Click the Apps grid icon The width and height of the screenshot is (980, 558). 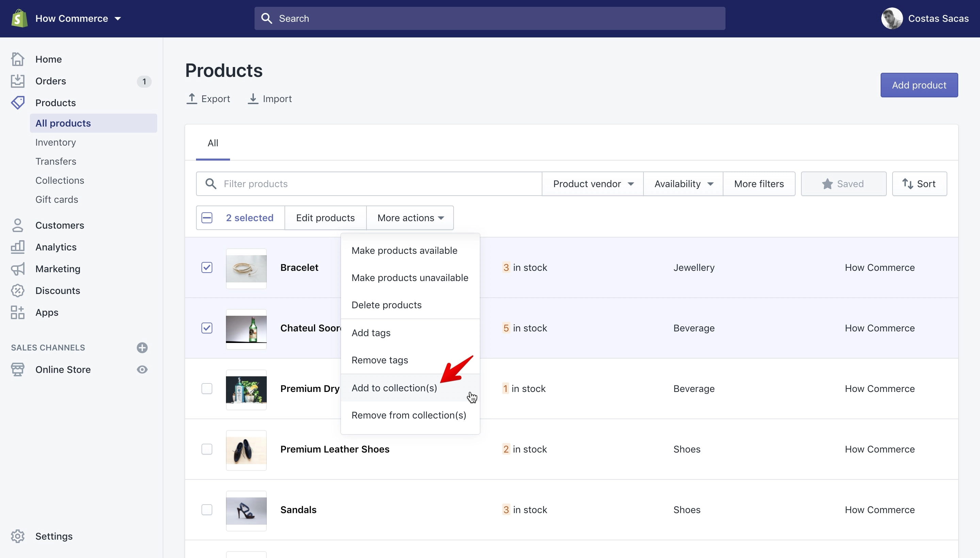(18, 312)
